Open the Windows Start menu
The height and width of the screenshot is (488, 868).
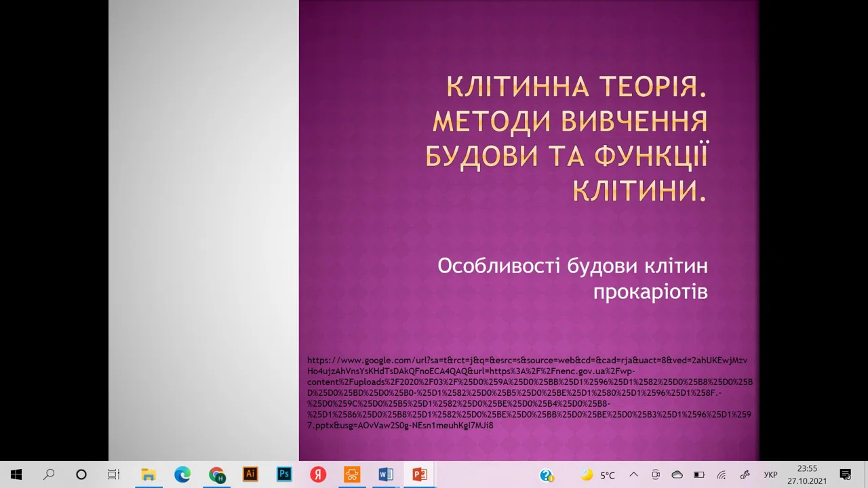point(16,474)
